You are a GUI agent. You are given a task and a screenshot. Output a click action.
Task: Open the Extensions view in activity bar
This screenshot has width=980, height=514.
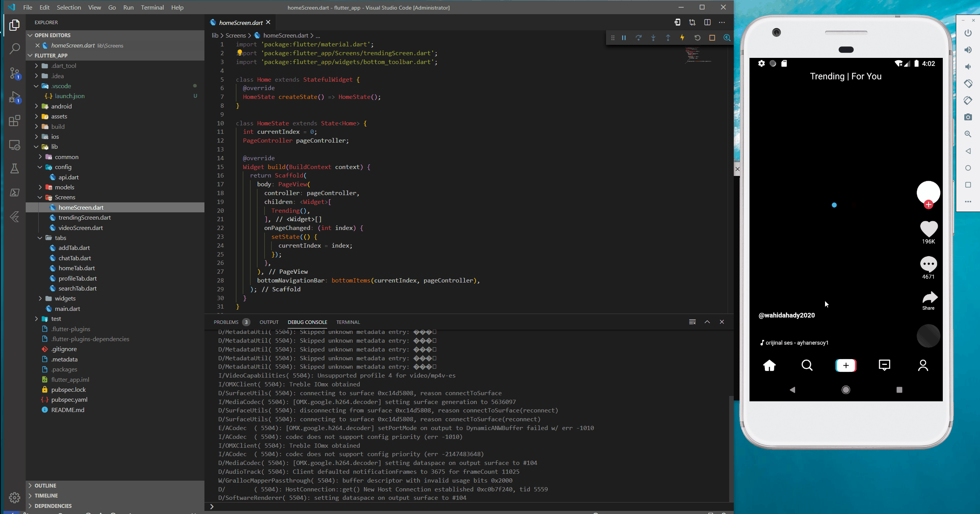point(14,121)
